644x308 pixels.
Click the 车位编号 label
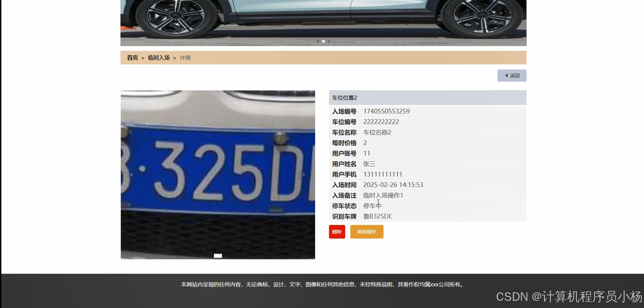(x=344, y=122)
